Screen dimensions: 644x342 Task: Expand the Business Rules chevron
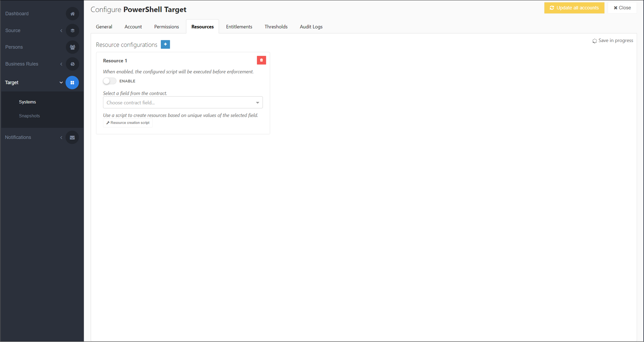click(x=61, y=64)
